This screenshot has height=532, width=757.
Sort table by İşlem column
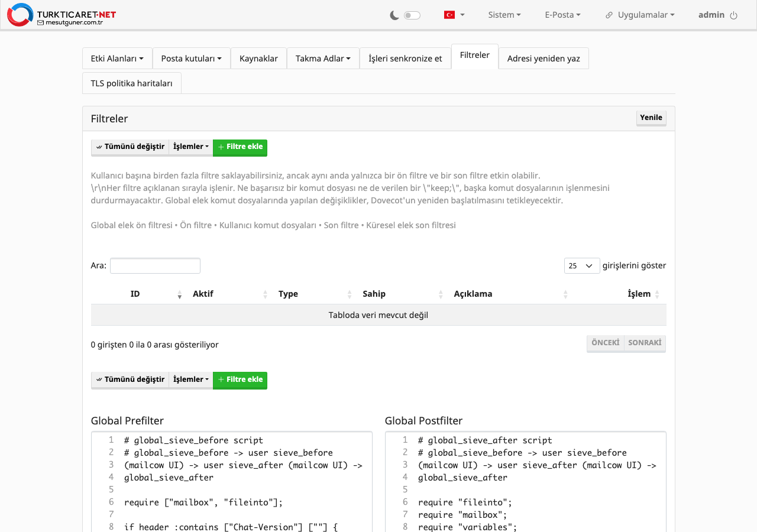coord(619,294)
